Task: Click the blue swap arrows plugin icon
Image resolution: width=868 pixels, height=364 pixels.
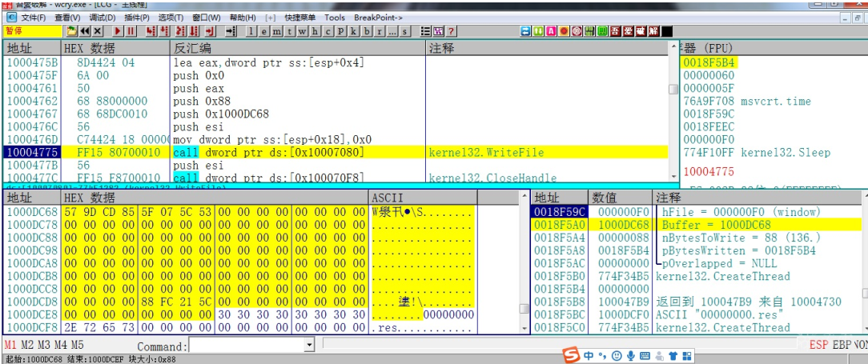Action: [x=525, y=31]
